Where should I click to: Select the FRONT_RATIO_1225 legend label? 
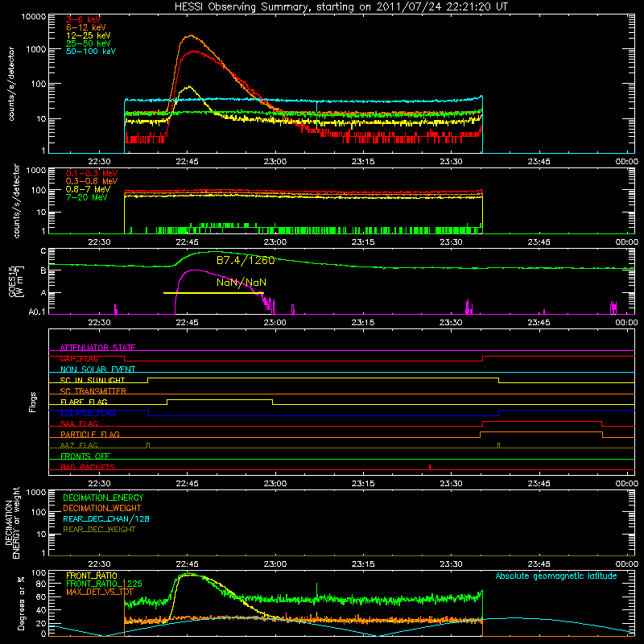point(104,584)
